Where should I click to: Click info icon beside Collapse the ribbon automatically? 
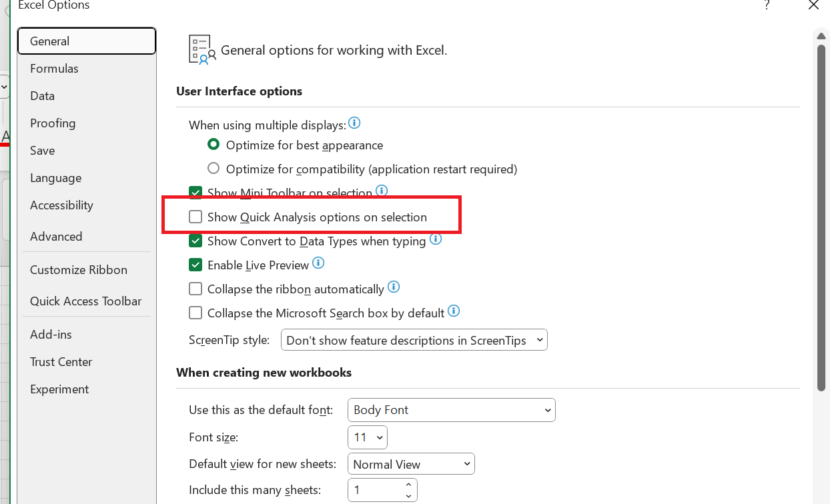tap(393, 287)
